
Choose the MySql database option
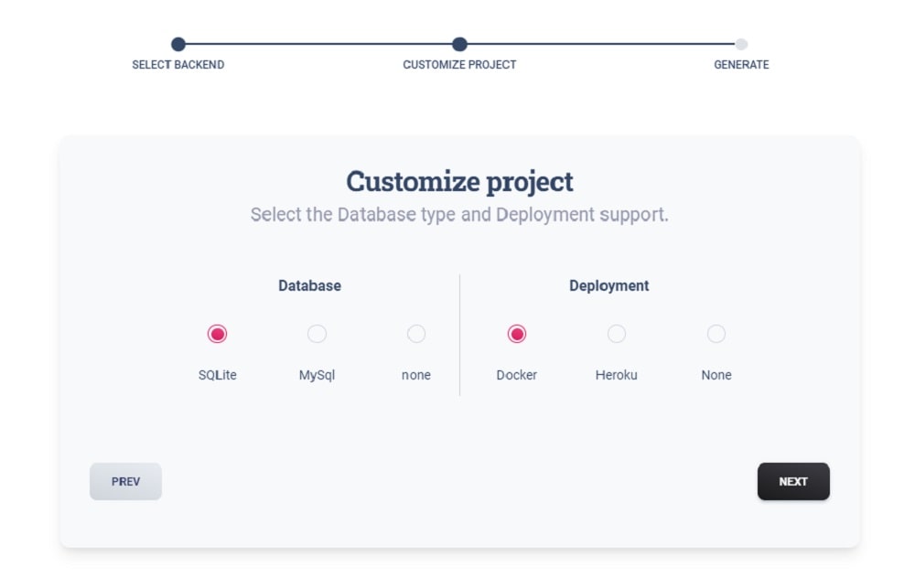(x=317, y=334)
